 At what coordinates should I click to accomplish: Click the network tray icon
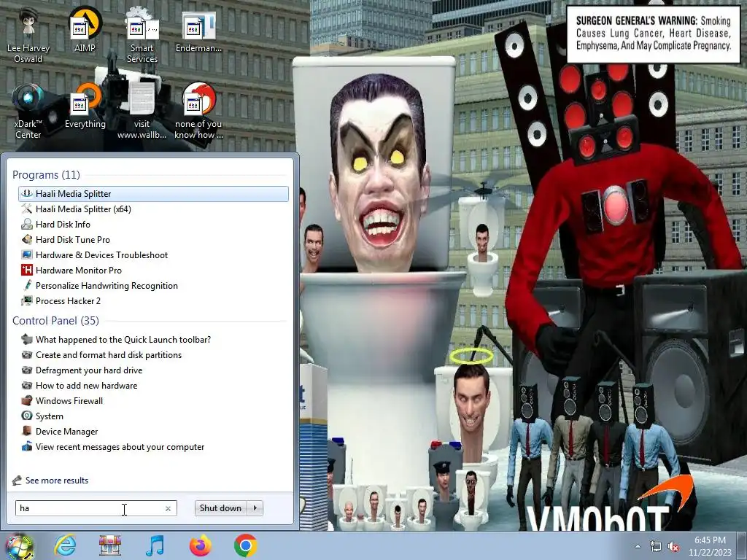[656, 546]
